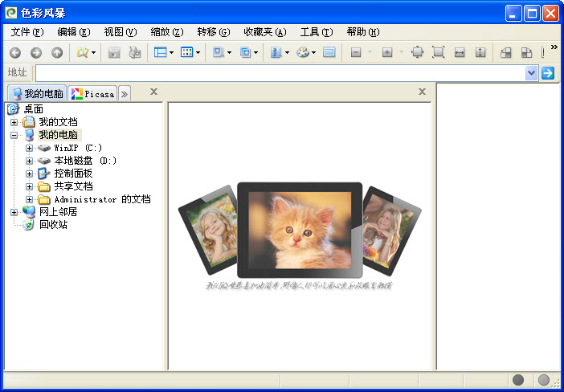Click the color palette icon
Screen dimensions: 564x392
303,52
